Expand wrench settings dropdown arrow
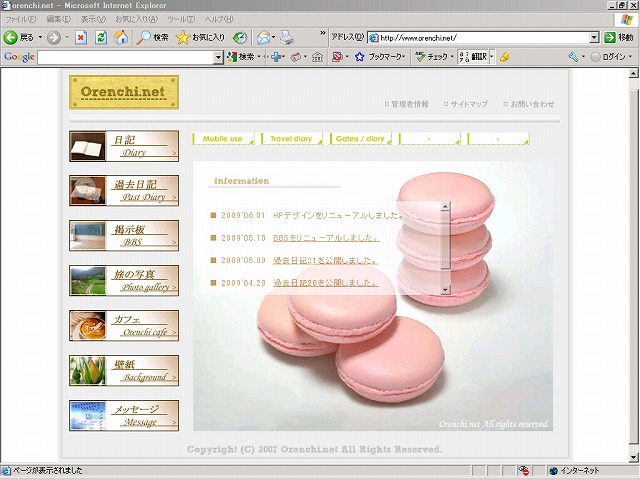Viewport: 640px width, 480px height. [583, 57]
